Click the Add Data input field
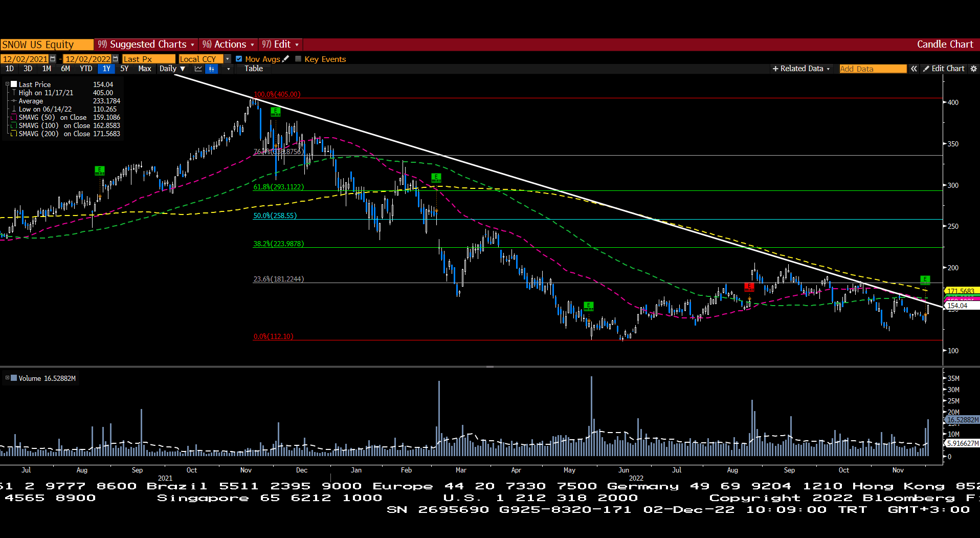 click(873, 69)
